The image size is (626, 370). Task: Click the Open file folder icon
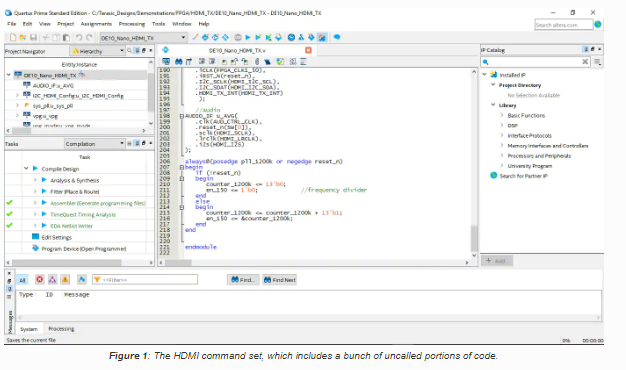click(x=23, y=38)
